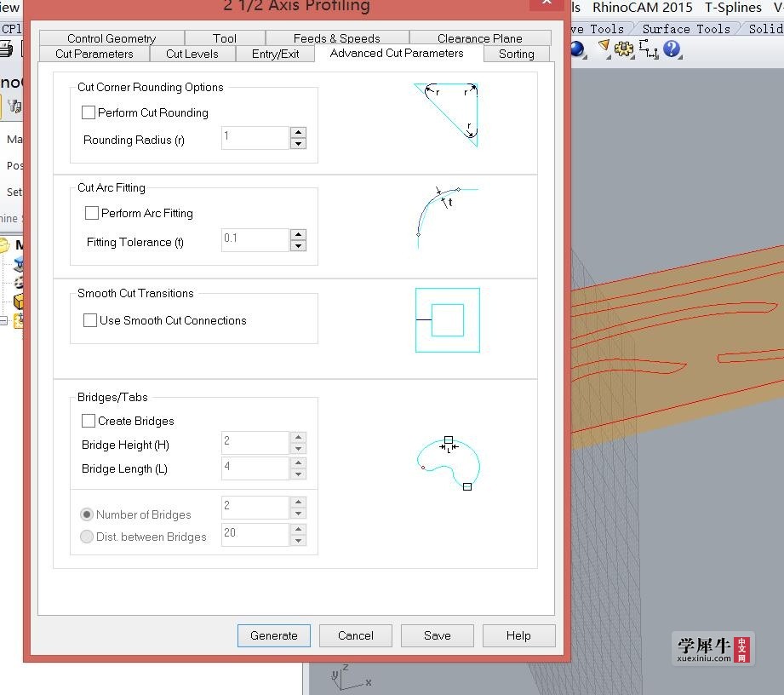Open the gear options icon in the Rhino toolbar
Screen dimensions: 784x695
pyautogui.click(x=624, y=49)
